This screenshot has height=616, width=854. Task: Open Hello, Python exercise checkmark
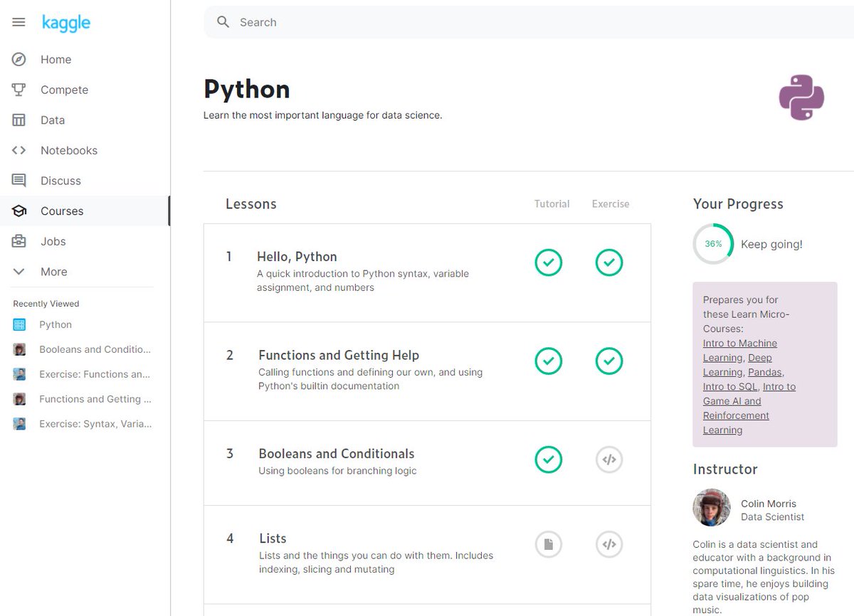click(609, 262)
